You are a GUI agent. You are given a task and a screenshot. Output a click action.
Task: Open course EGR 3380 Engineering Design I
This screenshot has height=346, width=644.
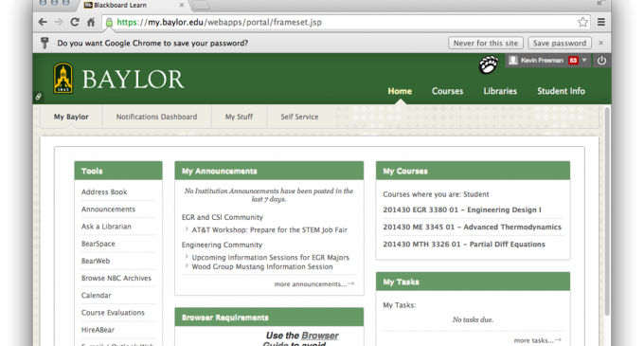click(x=462, y=209)
